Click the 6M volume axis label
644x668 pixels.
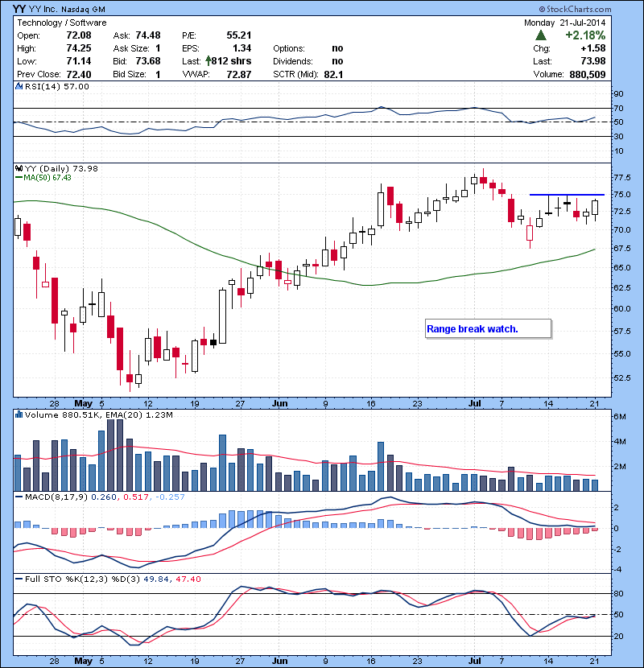coord(620,416)
